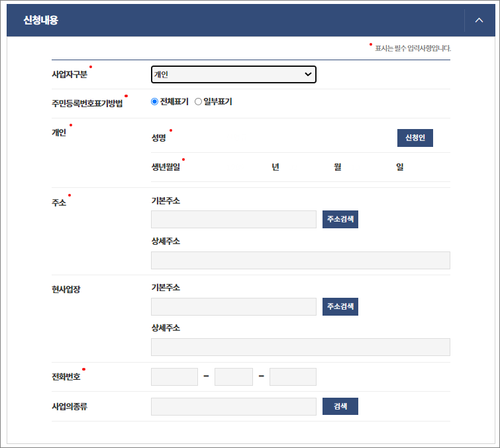The image size is (500, 448).
Task: Click the 일 text in birthdate row
Action: (x=400, y=167)
